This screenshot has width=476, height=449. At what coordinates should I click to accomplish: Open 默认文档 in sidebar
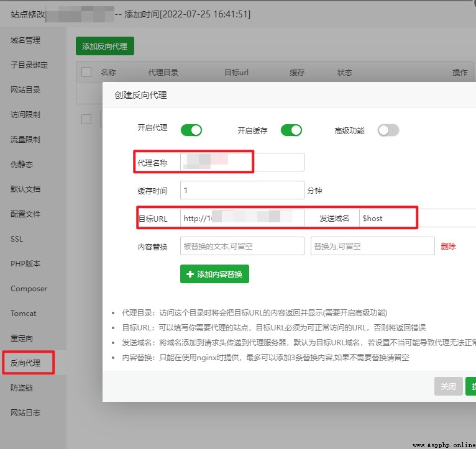25,189
